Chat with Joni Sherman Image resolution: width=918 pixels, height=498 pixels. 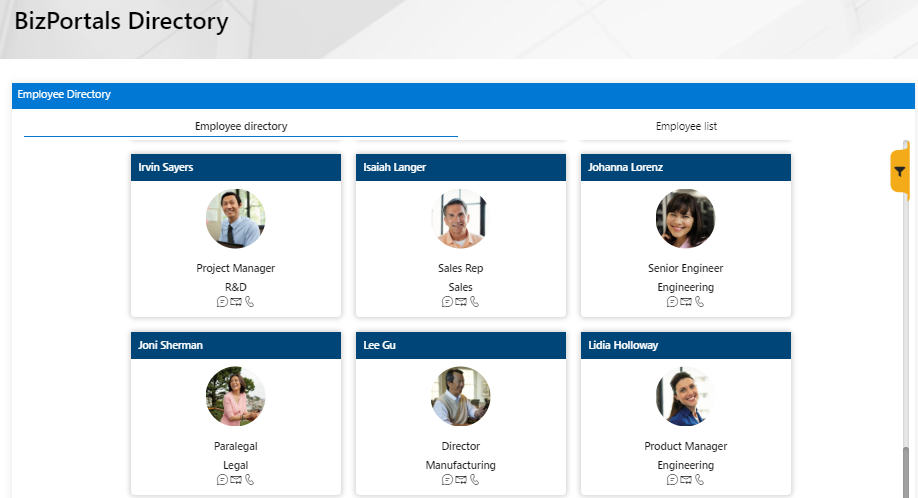[x=222, y=480]
